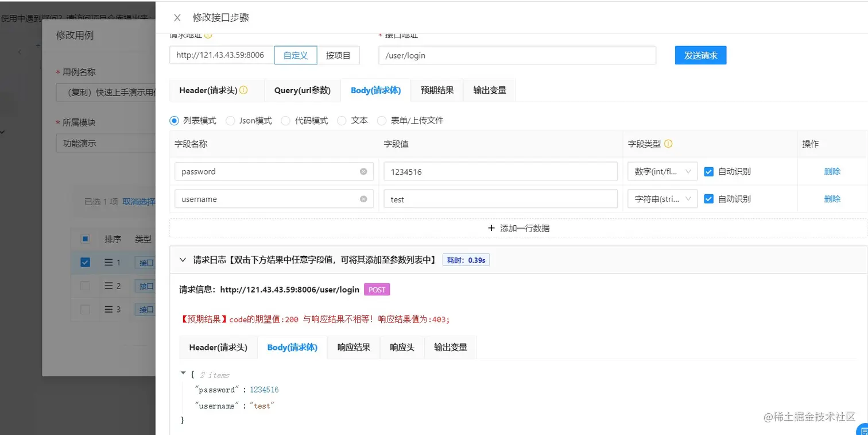Click the 耗时: 0.39s badge
Viewport: 868px width, 435px height.
pyautogui.click(x=466, y=260)
